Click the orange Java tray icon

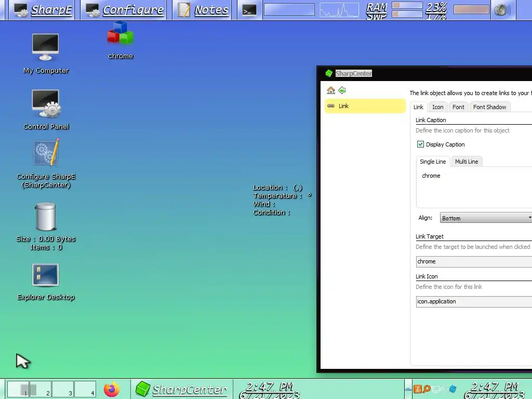coord(418,389)
